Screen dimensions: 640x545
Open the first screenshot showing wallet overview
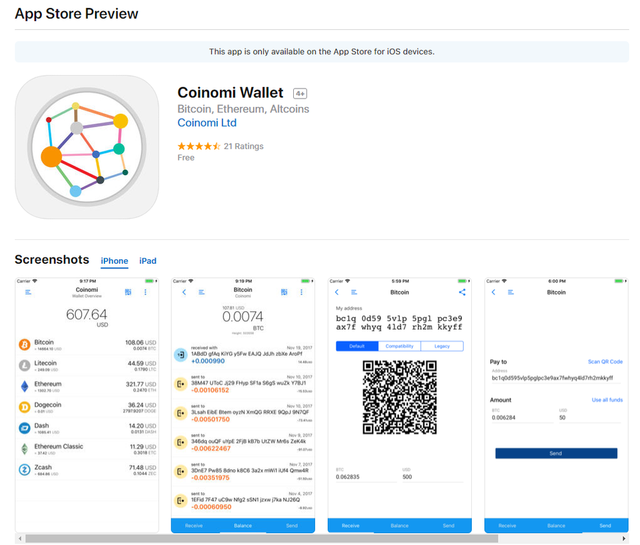[x=87, y=405]
